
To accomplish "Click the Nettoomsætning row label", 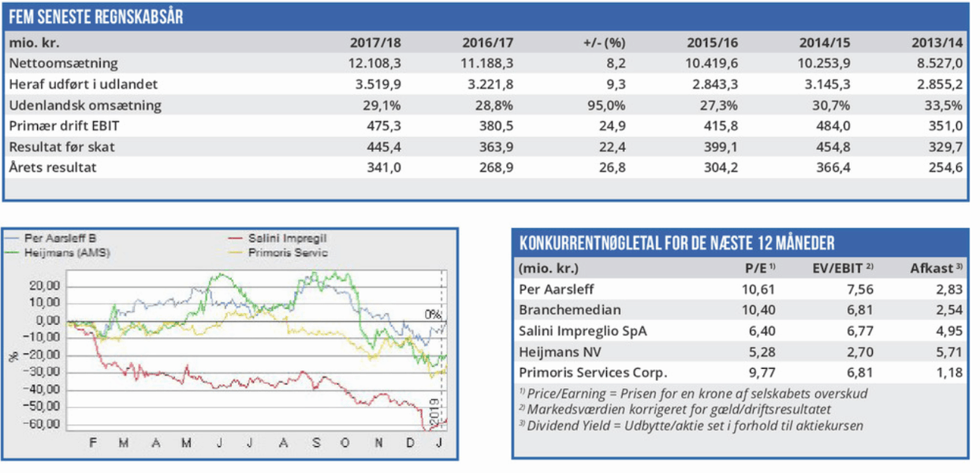I will (x=63, y=62).
